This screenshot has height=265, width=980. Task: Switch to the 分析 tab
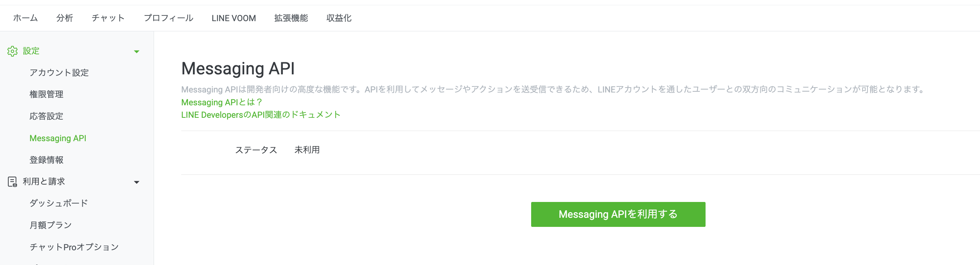65,18
